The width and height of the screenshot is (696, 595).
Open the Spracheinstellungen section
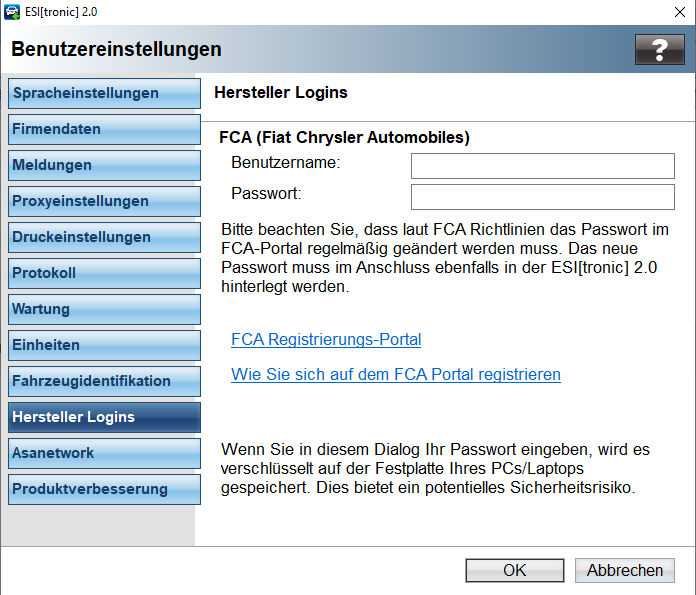pos(104,93)
